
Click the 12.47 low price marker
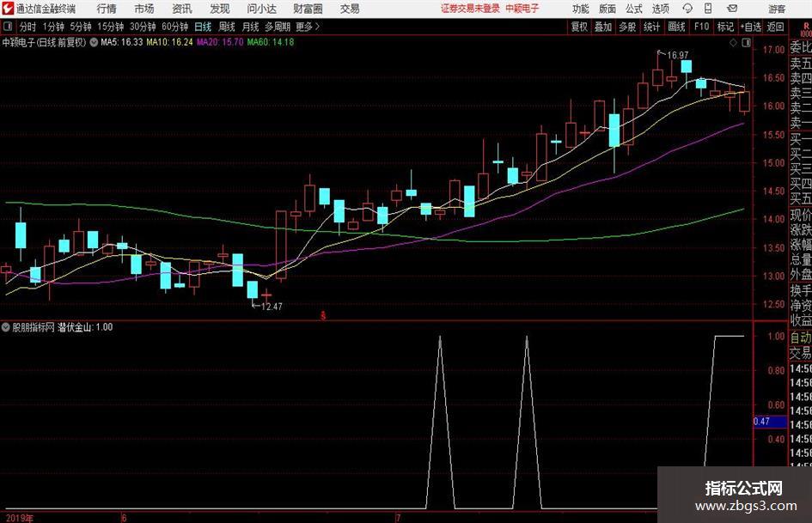click(272, 307)
